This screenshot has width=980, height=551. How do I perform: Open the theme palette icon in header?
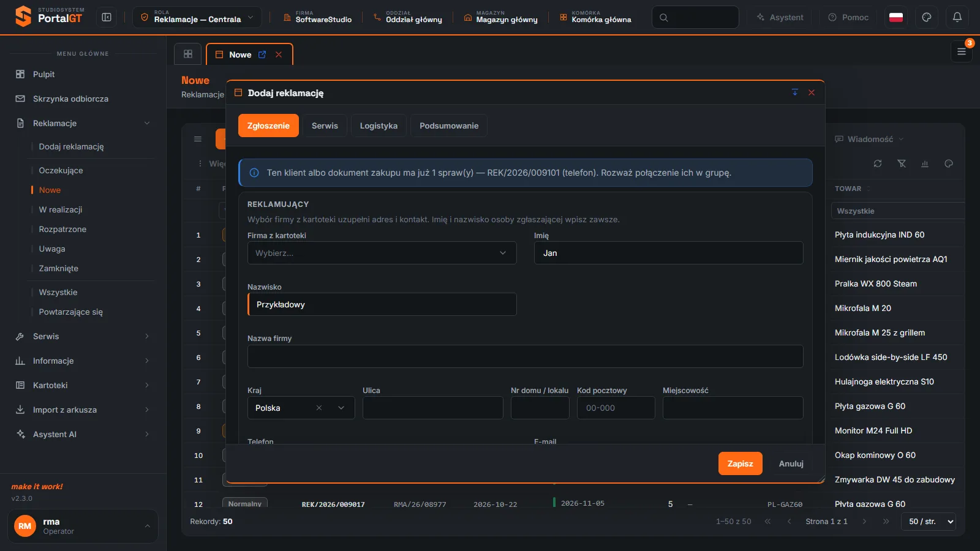point(927,17)
